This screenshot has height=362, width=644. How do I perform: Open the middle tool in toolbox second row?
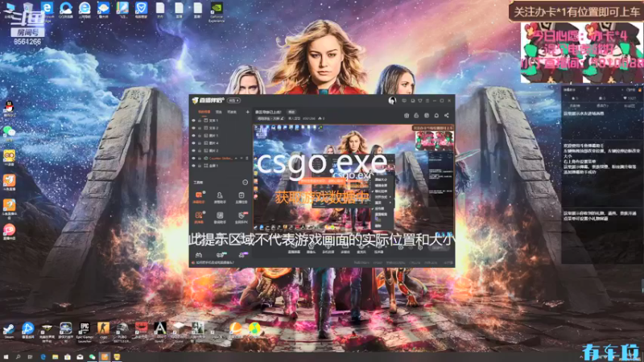220,217
